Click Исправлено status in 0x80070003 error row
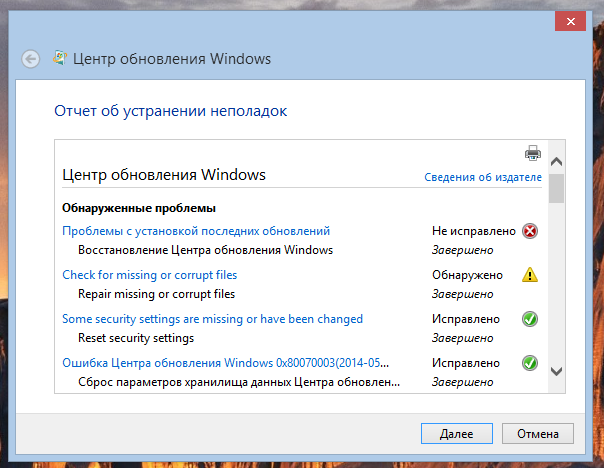 pos(466,363)
